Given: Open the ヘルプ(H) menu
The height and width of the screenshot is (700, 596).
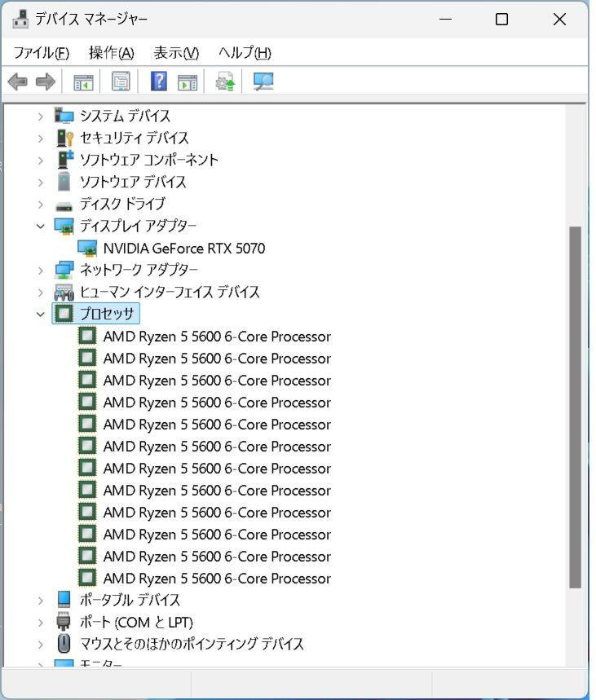Looking at the screenshot, I should 245,53.
